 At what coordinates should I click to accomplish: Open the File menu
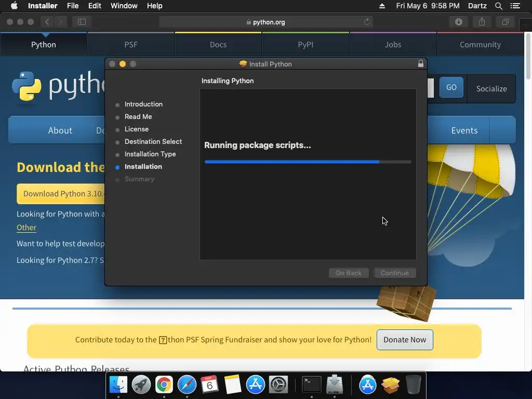[x=73, y=6]
